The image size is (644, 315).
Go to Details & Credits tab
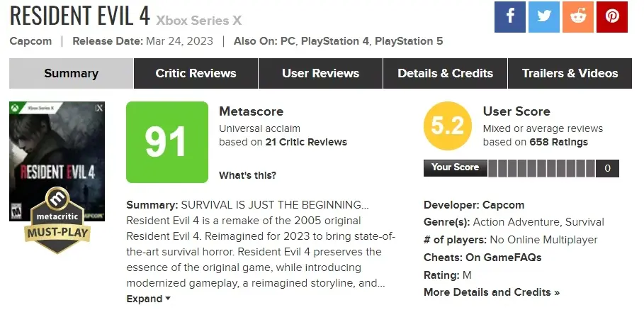pos(445,73)
